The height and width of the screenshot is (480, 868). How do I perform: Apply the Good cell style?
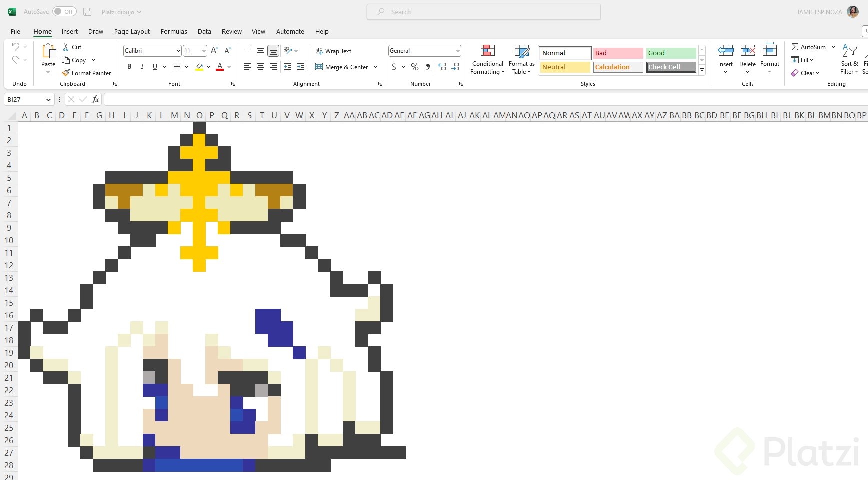tap(671, 53)
